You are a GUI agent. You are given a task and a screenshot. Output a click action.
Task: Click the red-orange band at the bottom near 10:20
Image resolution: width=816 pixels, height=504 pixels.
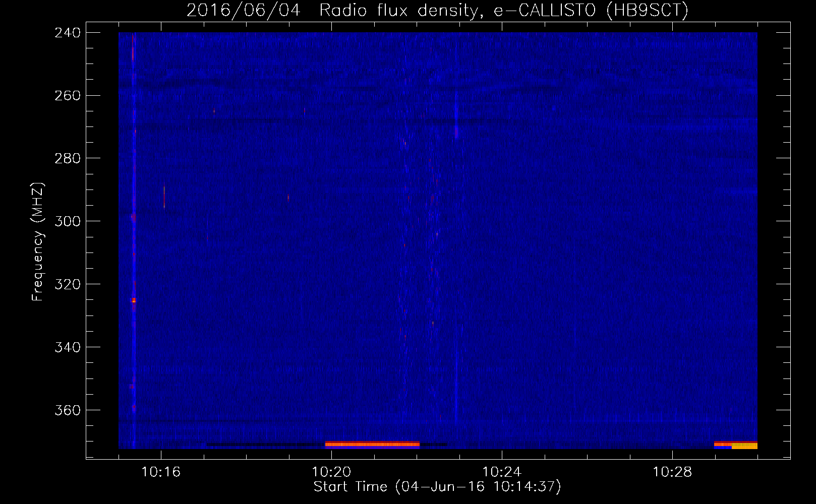click(372, 444)
